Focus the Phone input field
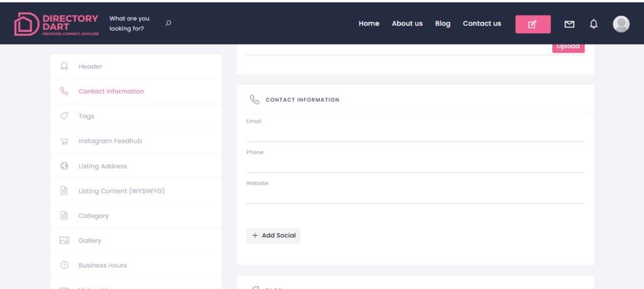 pos(415,164)
